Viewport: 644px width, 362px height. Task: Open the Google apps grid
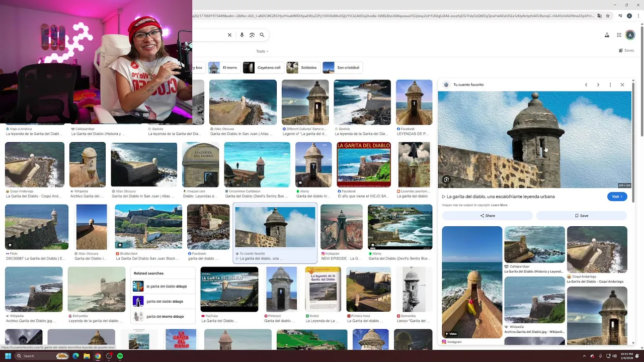[619, 35]
